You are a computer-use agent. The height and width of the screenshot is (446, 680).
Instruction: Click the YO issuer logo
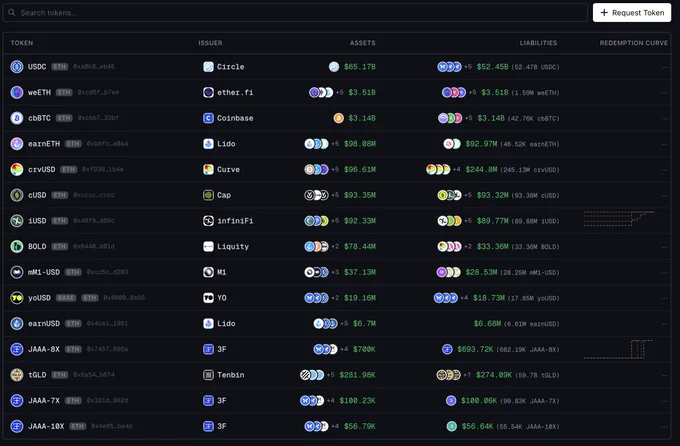tap(209, 298)
